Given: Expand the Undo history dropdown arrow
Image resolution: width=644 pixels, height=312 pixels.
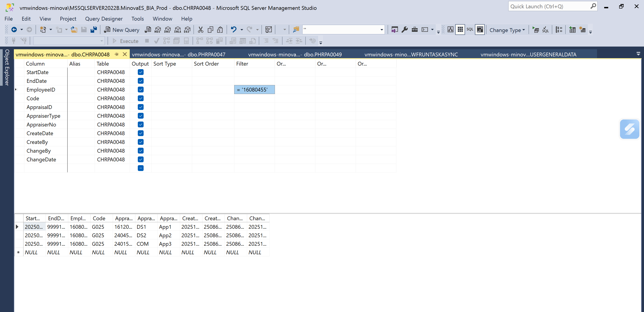Looking at the screenshot, I should point(242,30).
